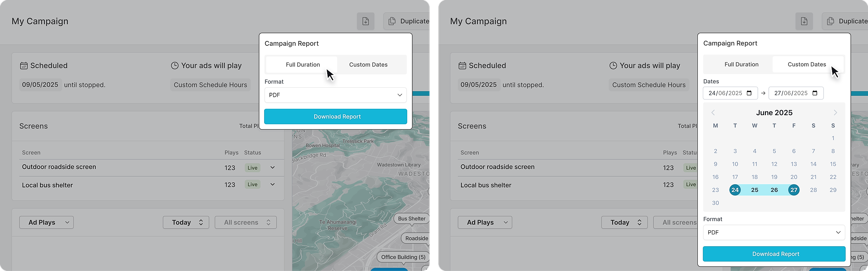Click calendar icon in end date field
Screen dimensions: 868x271
click(815, 93)
